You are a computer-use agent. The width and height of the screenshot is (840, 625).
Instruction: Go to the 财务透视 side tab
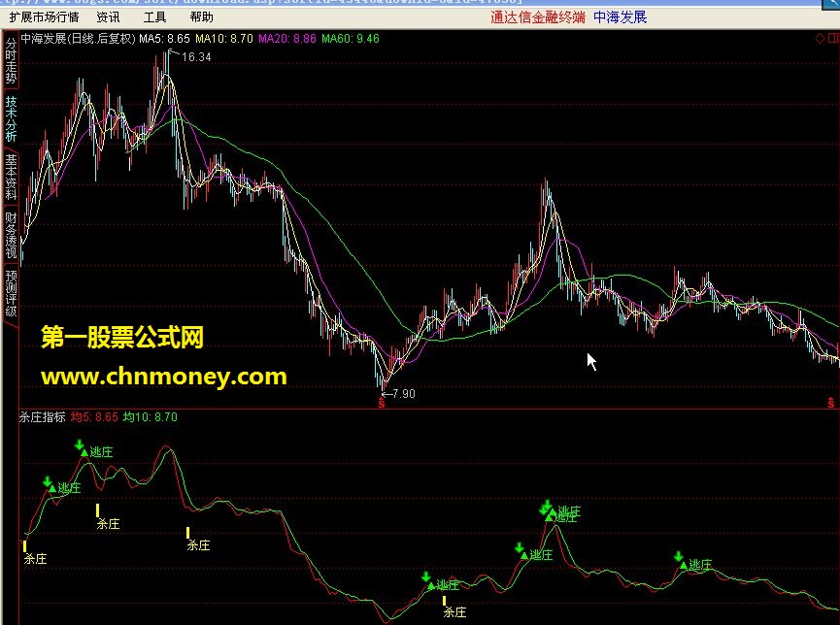click(11, 235)
